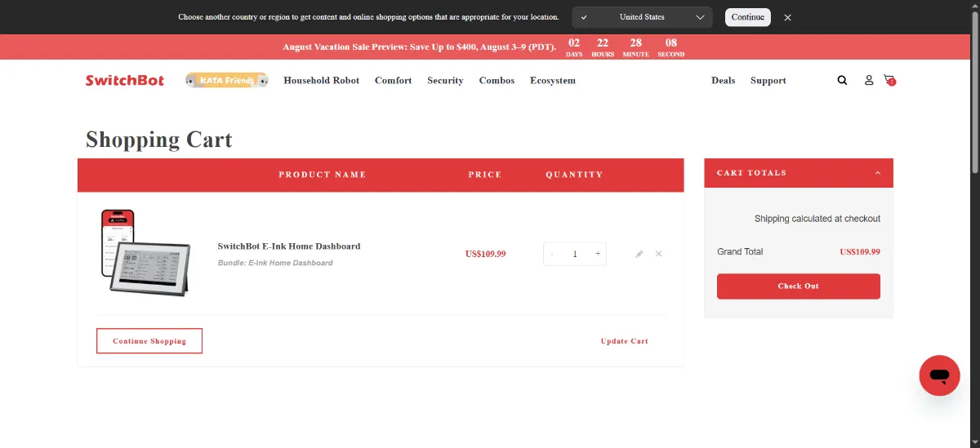
Task: Open the user account icon
Action: (x=869, y=80)
